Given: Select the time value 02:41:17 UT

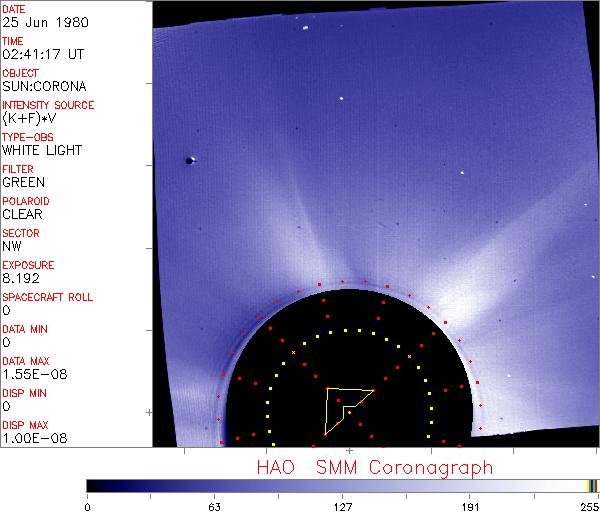Looking at the screenshot, I should pyautogui.click(x=38, y=55).
